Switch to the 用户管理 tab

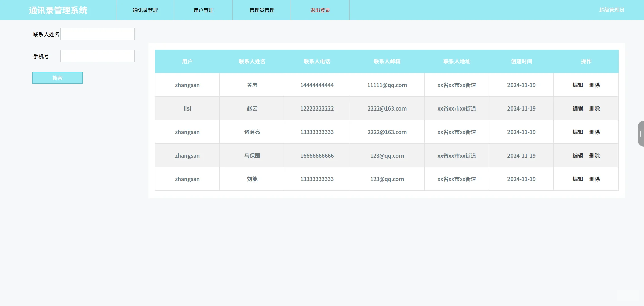point(203,10)
